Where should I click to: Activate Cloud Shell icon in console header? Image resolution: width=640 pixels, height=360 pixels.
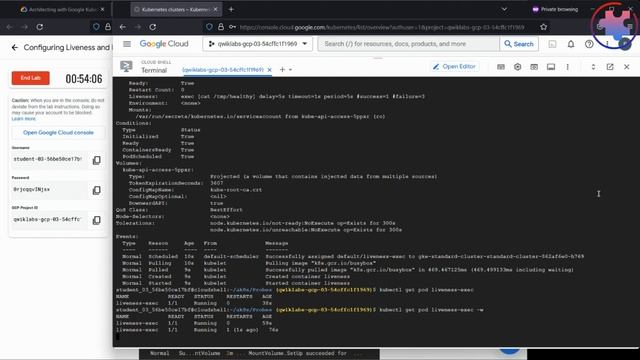click(x=552, y=44)
